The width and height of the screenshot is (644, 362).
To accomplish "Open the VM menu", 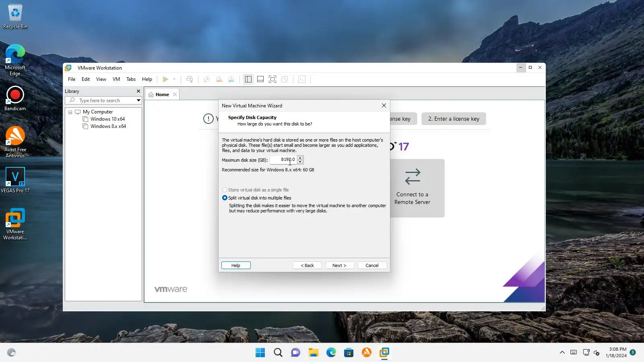I will point(116,79).
